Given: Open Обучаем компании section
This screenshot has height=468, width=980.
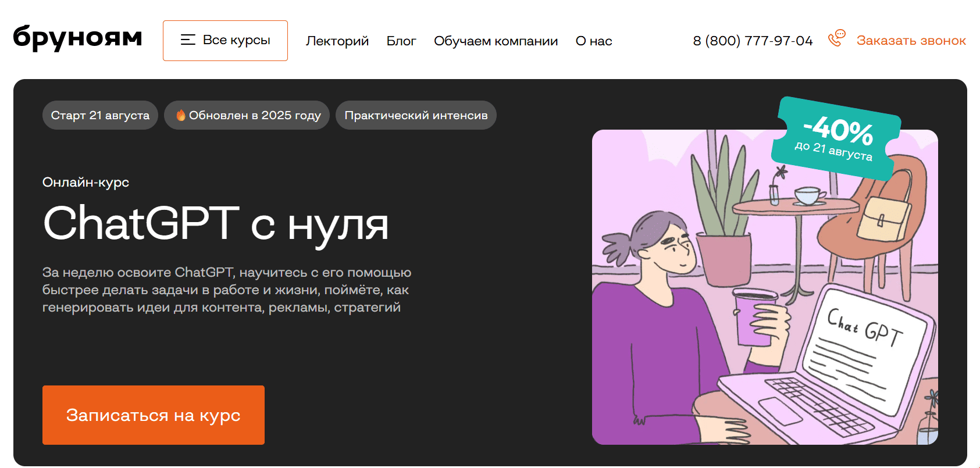Looking at the screenshot, I should [496, 41].
